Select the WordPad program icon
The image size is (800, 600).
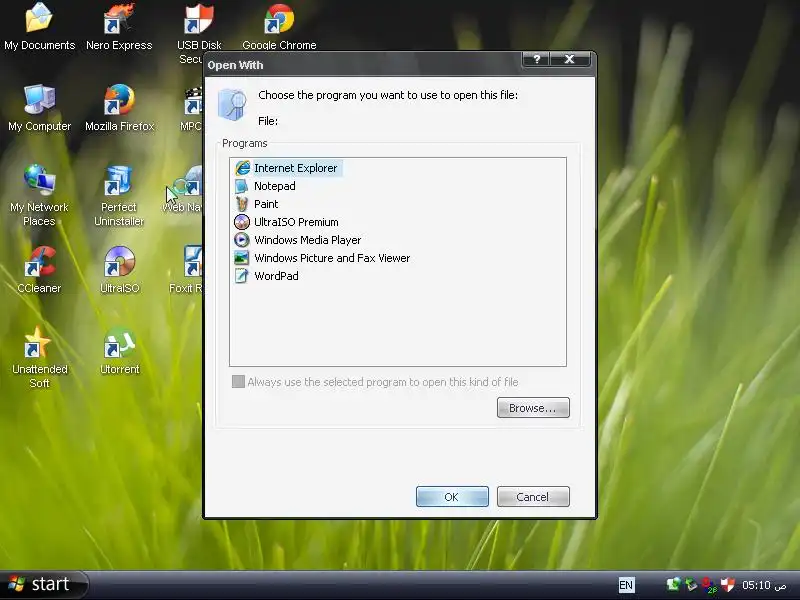241,276
